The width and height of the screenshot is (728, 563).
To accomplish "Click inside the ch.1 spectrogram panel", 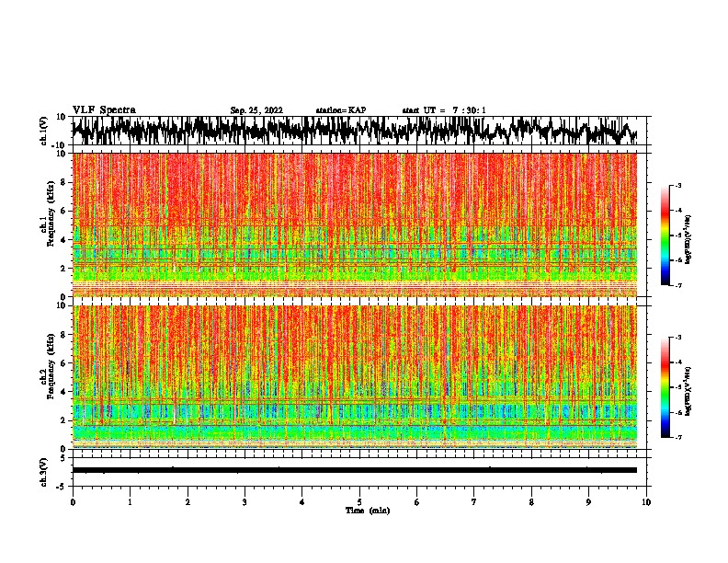I will 354,224.
